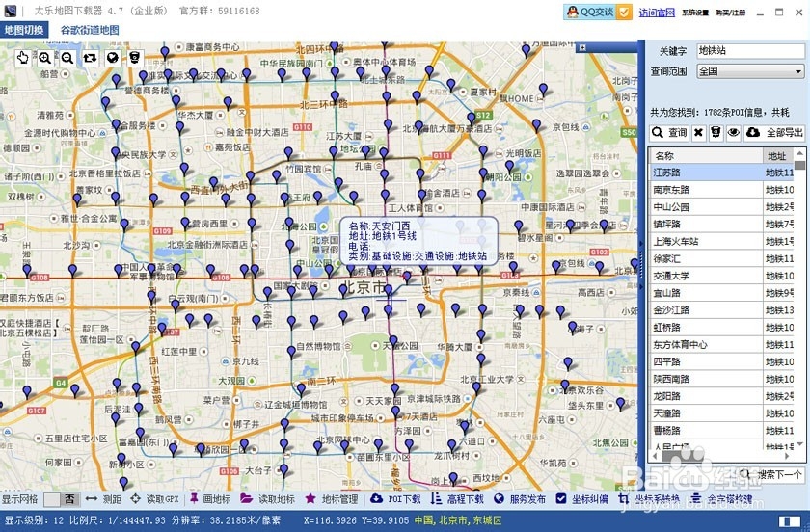Click the refresh map arrows icon
Screen dimensions: 810x532
90,57
